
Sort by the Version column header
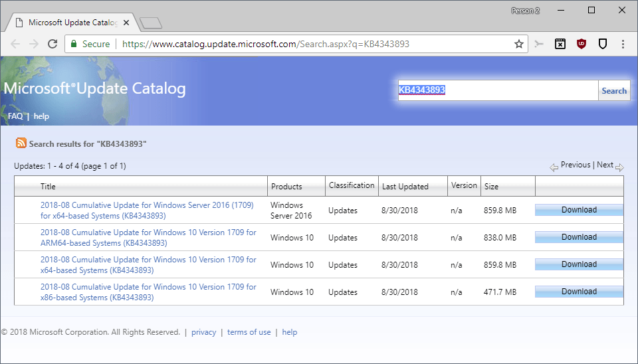464,185
